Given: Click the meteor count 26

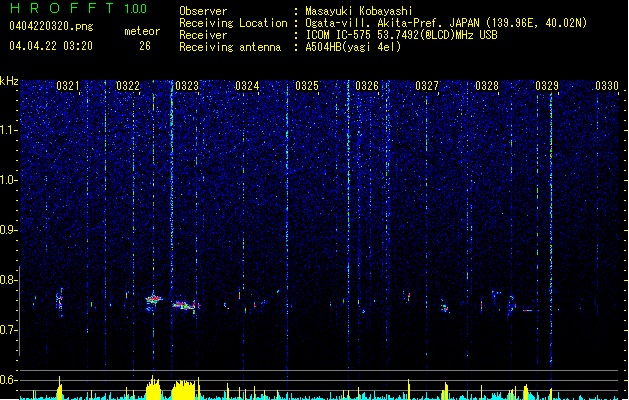Looking at the screenshot, I should (x=145, y=46).
